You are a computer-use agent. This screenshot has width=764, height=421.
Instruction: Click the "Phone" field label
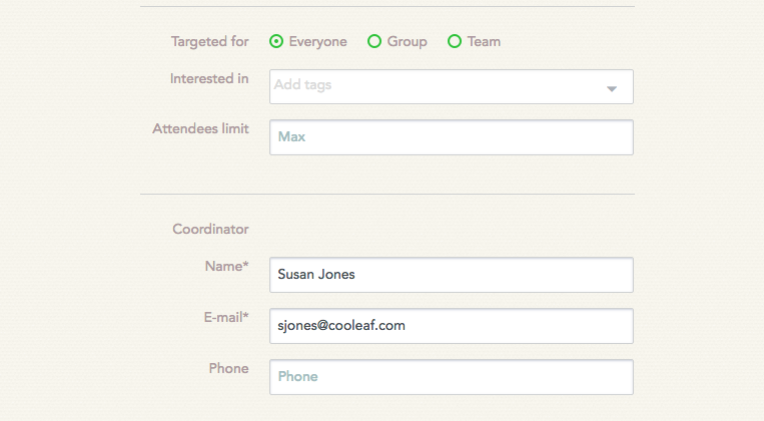pos(228,369)
